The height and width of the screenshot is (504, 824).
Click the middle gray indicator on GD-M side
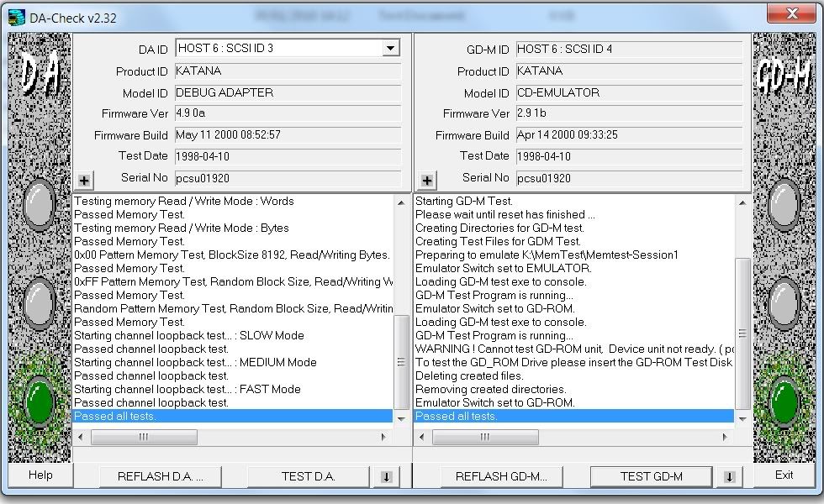pyautogui.click(x=784, y=303)
